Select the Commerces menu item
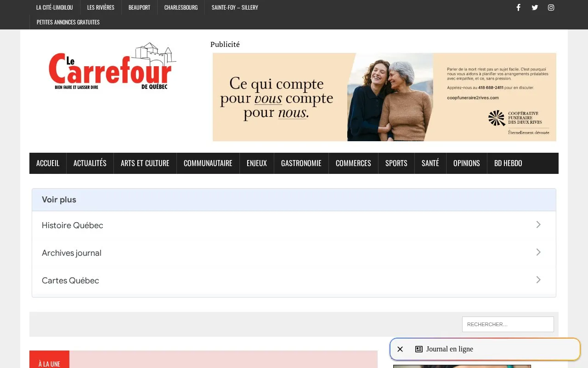Screen dimensions: 588x368 pos(353,163)
